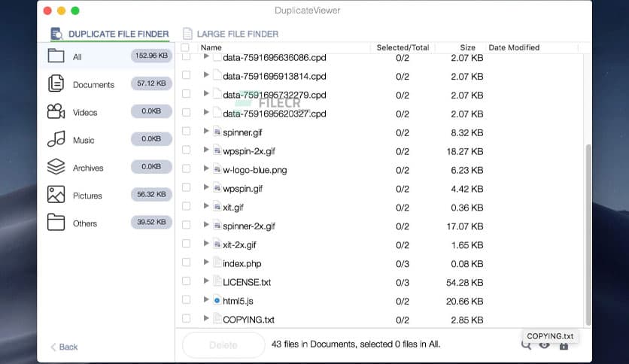Viewport: 629px width, 364px height.
Task: Click the magnifier search icon at bottom
Action: pyautogui.click(x=526, y=345)
